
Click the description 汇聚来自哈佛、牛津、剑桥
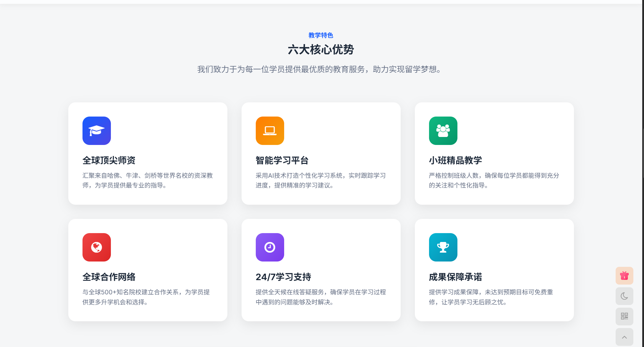click(148, 180)
